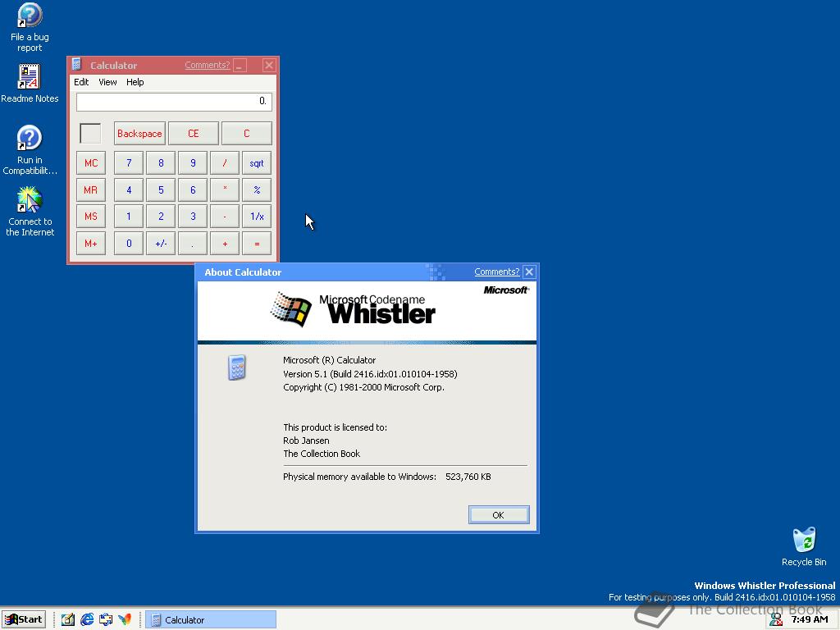
Task: Click the 1/x reciprocal button
Action: point(257,217)
